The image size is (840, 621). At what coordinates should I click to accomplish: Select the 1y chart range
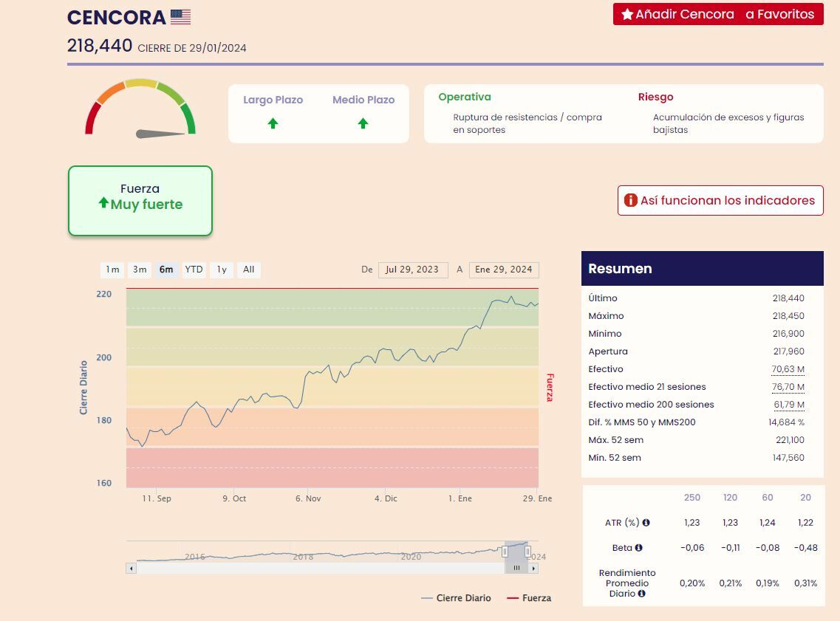222,270
